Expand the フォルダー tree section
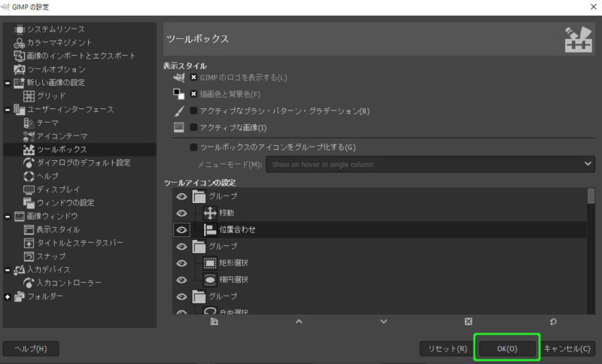 pos(8,296)
